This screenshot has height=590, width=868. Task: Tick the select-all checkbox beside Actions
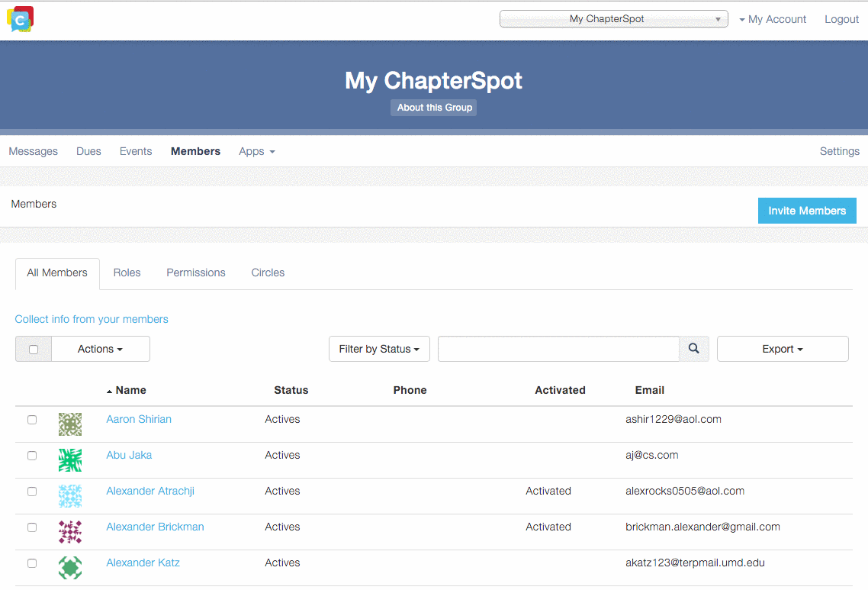pyautogui.click(x=34, y=350)
